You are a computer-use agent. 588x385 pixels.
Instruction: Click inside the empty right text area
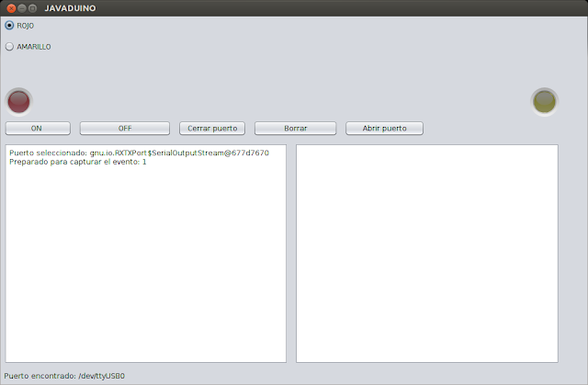427,254
